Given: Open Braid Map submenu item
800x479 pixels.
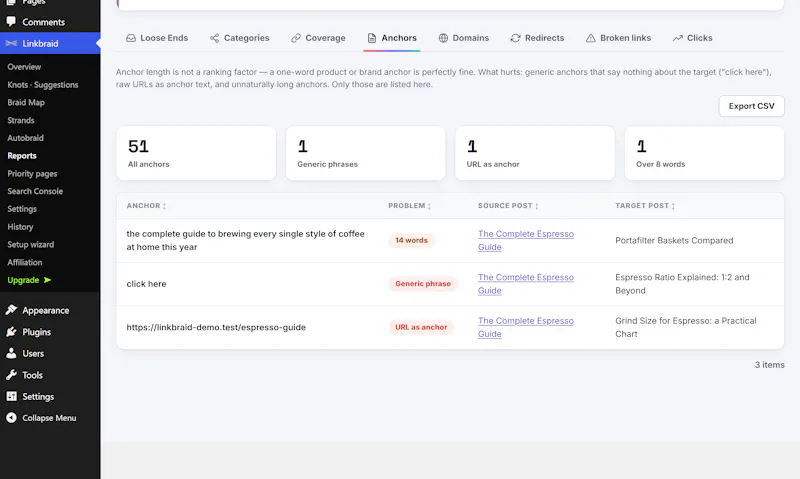Looking at the screenshot, I should [26, 103].
